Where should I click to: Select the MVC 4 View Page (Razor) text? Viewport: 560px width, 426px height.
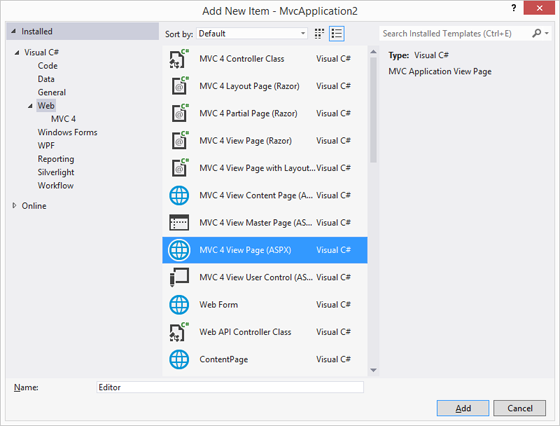245,141
